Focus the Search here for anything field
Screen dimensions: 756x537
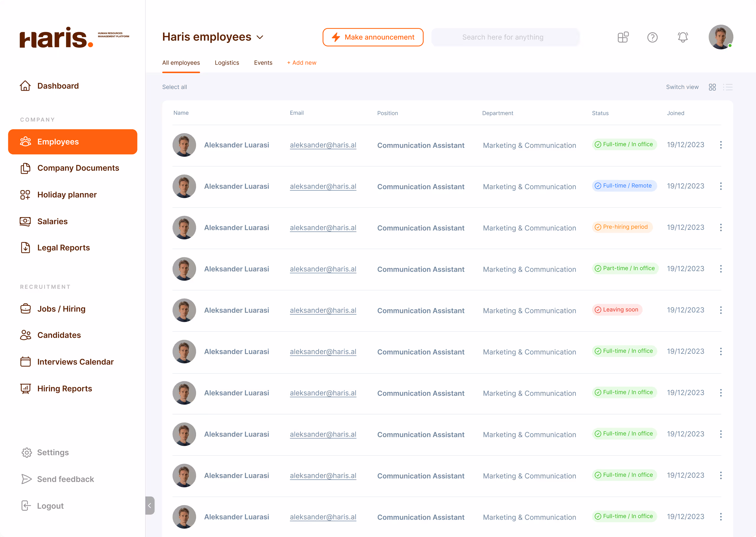pos(505,37)
